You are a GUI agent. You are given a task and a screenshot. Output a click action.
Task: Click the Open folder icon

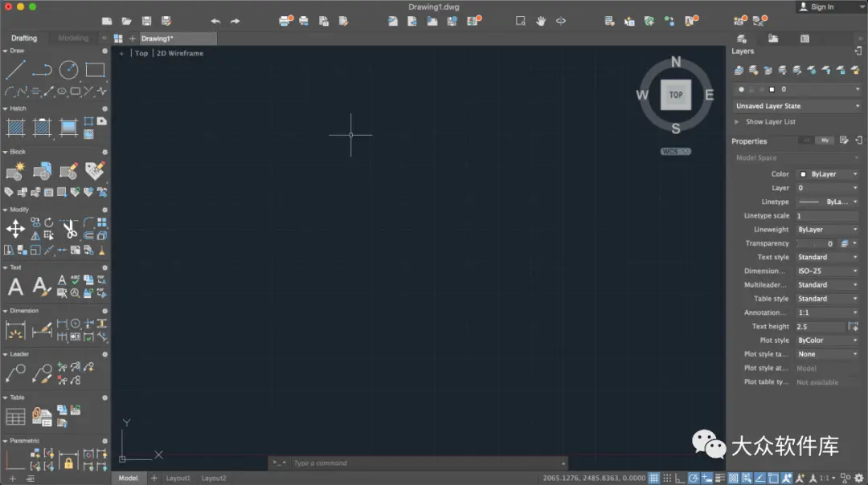click(x=127, y=21)
